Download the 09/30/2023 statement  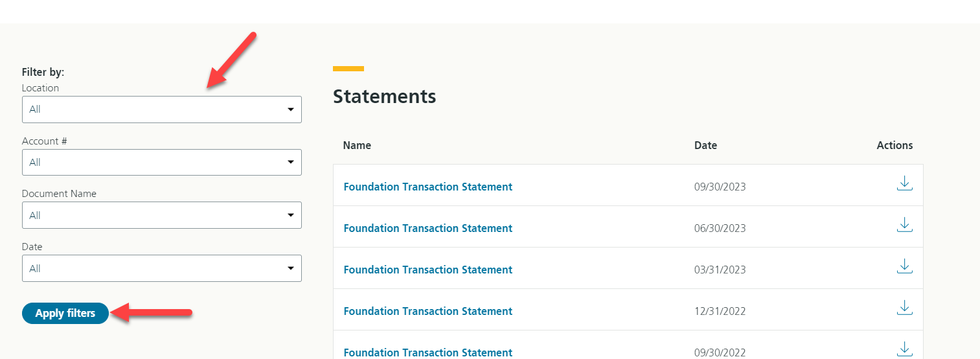[x=905, y=184]
